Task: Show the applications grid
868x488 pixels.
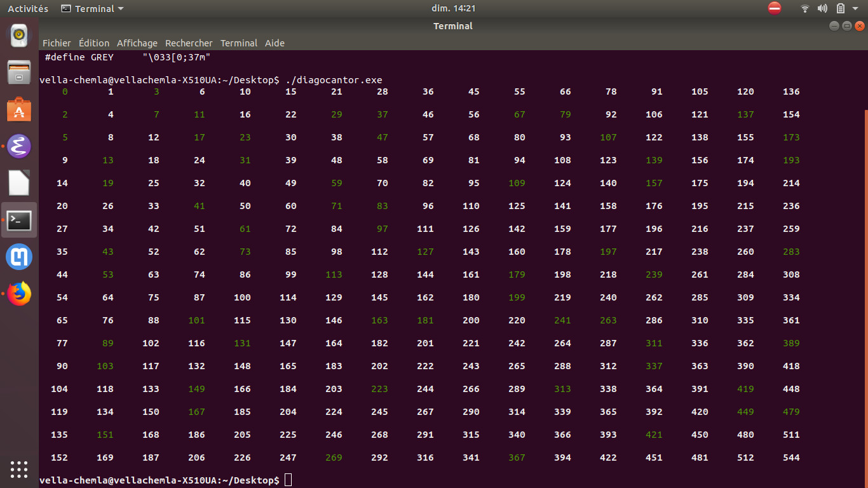Action: [x=19, y=470]
